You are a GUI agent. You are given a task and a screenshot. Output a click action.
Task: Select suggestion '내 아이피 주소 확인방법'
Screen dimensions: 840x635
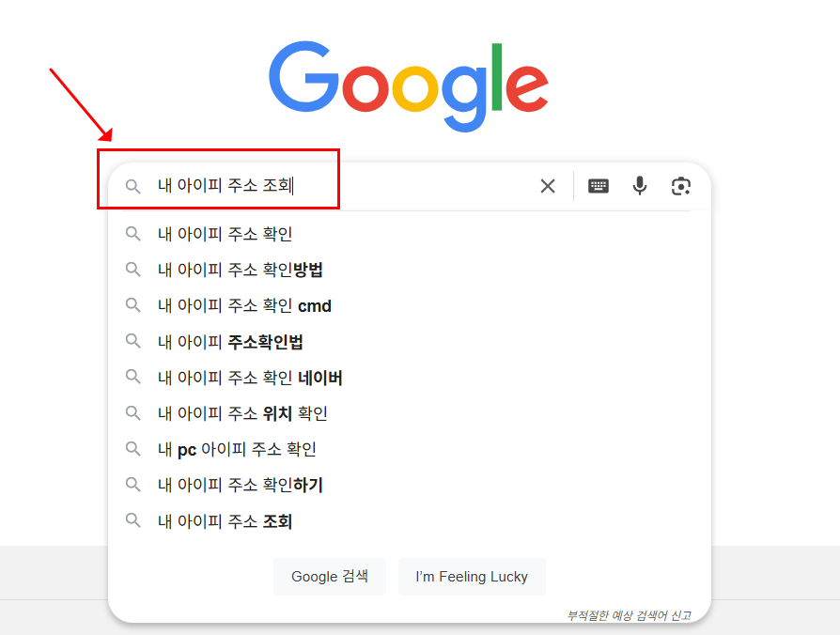tap(240, 269)
